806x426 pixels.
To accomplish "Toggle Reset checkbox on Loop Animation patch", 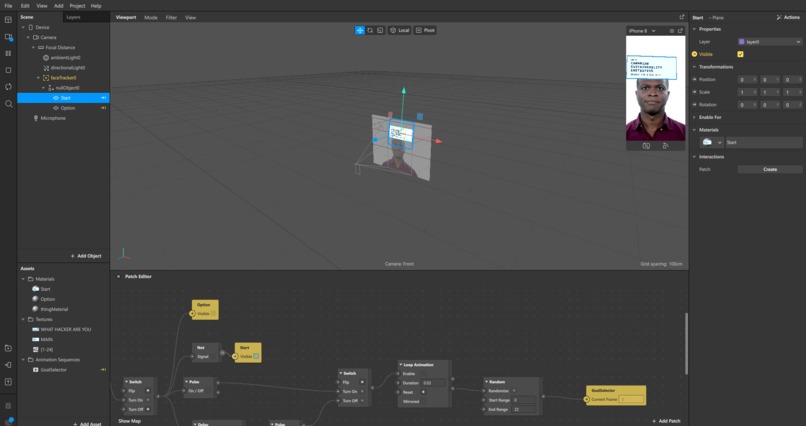I will 424,392.
